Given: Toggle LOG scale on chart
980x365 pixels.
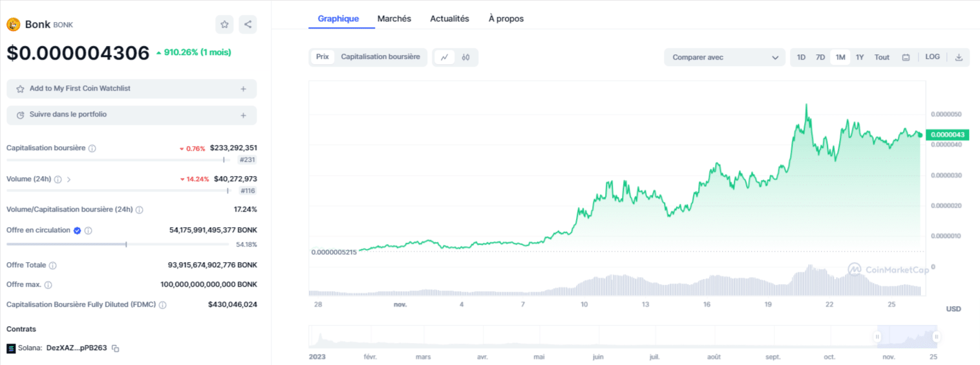Looking at the screenshot, I should [932, 57].
